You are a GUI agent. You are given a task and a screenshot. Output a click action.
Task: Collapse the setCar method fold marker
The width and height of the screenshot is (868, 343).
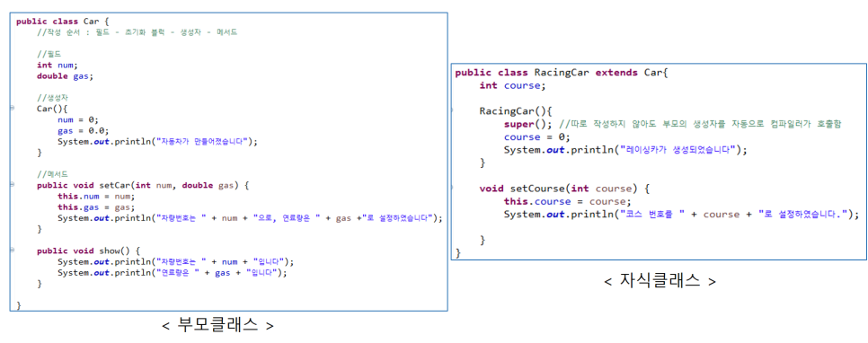(13, 185)
